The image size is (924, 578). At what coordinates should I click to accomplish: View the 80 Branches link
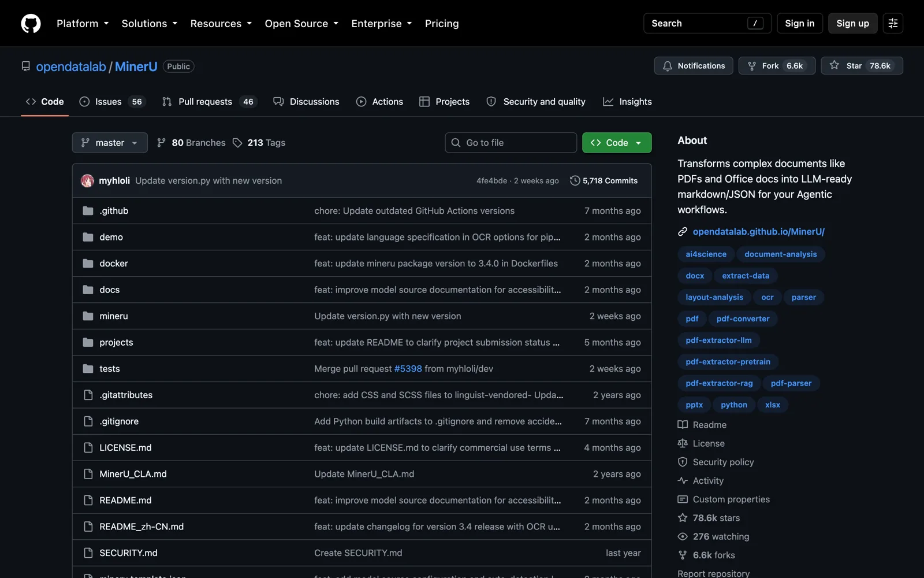click(191, 143)
